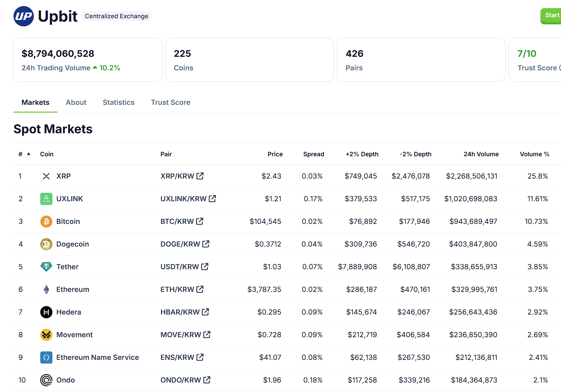
Task: Click the Ondo coin icon
Action: [x=46, y=380]
